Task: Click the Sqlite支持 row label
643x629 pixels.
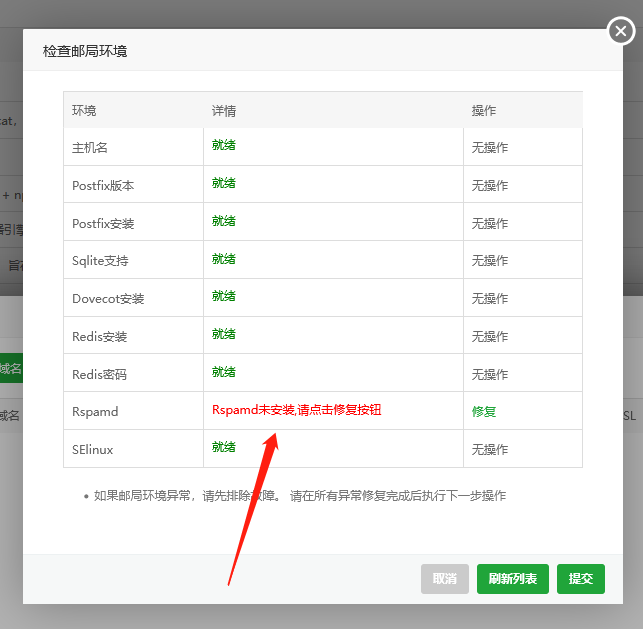Action: [x=100, y=261]
